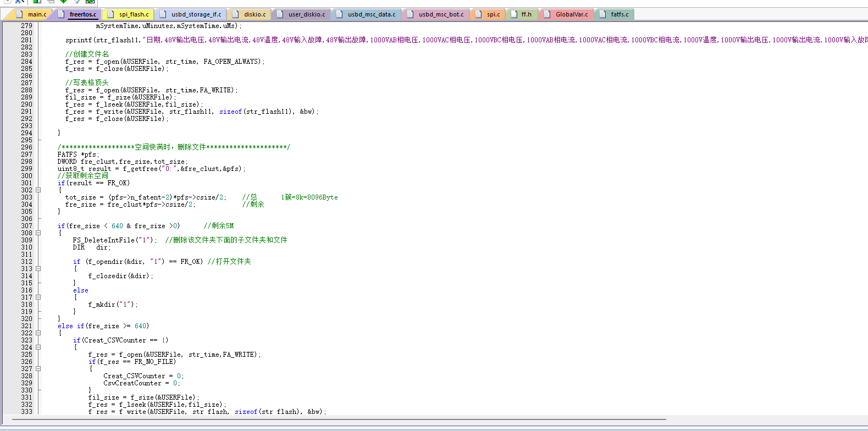Screen dimensions: 868x431
Task: Click the FA_OPEN_ALWAYS f_open line
Action: tap(165, 62)
